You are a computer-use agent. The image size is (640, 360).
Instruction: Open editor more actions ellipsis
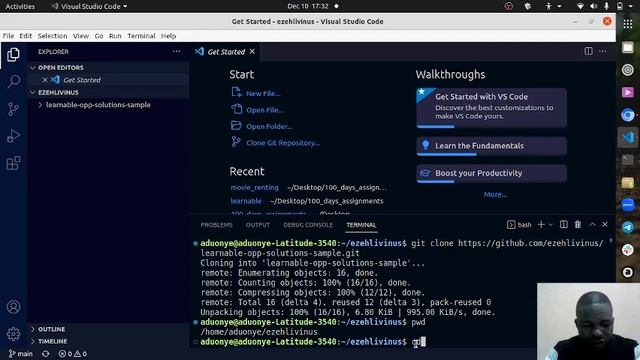click(602, 51)
